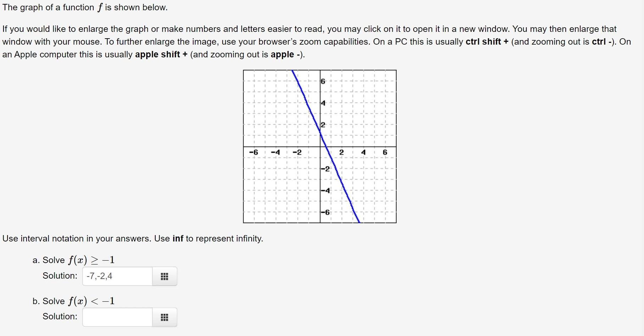The width and height of the screenshot is (644, 336).
Task: Click the Solution field containing -7,-2,4
Action: 117,276
